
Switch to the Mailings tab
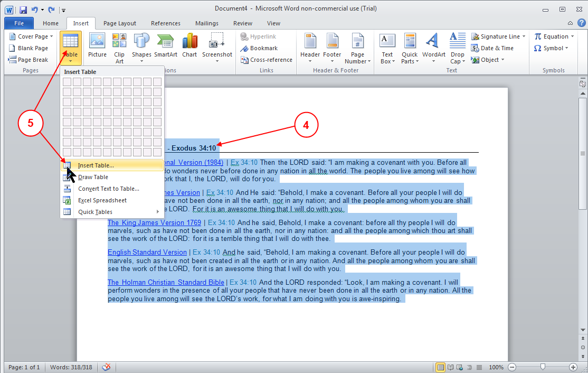point(206,23)
